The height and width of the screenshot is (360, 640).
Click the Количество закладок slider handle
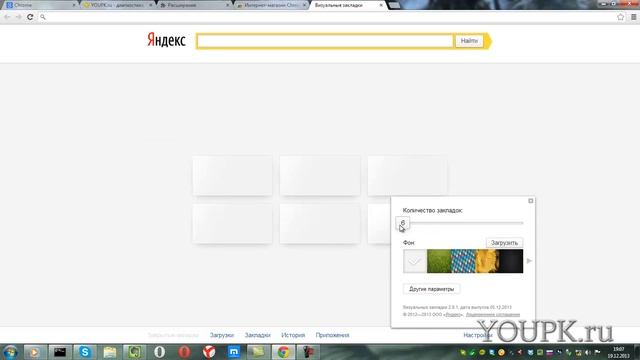coord(403,223)
